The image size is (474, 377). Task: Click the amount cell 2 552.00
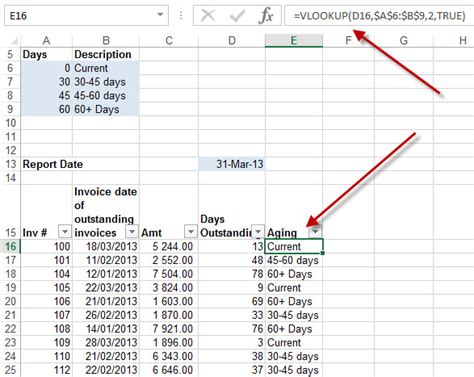point(169,260)
